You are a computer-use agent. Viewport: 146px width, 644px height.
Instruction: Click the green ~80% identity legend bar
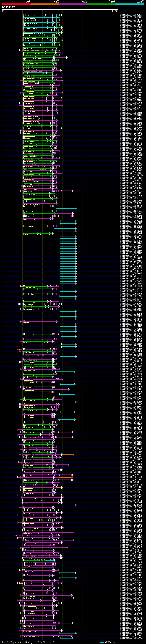[x=101, y=4]
